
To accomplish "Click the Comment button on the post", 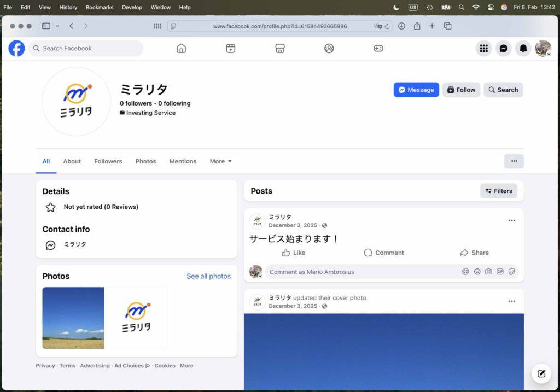I will point(384,253).
